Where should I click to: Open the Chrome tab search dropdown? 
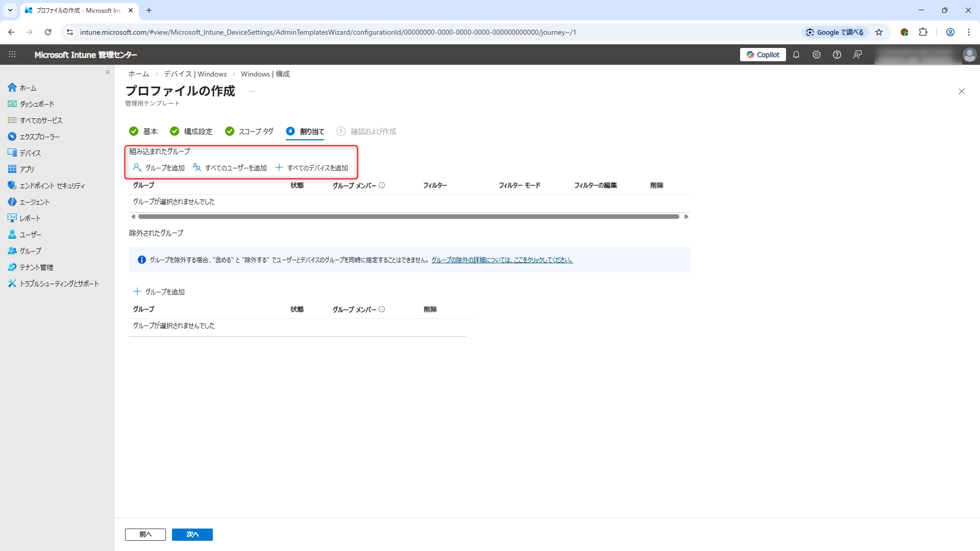click(10, 10)
